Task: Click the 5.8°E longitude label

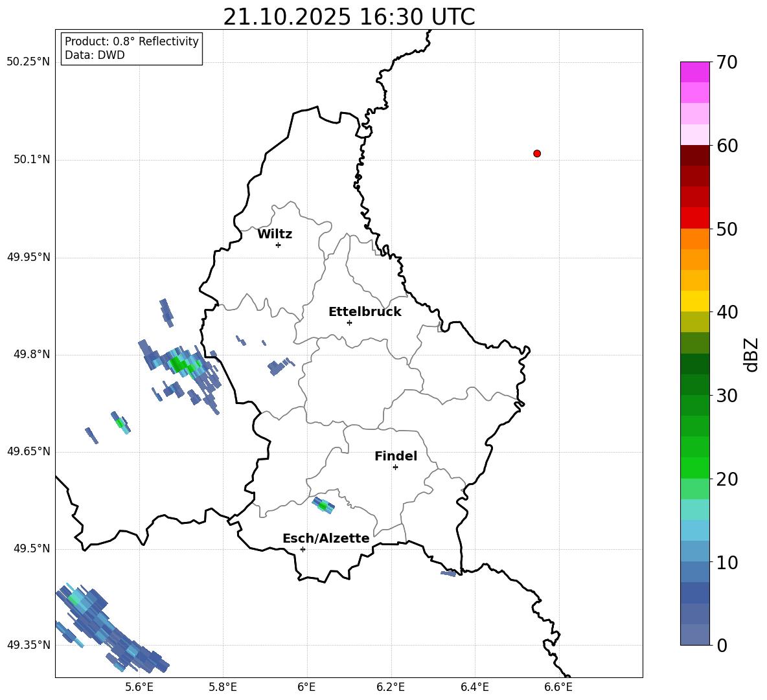Action: point(223,687)
